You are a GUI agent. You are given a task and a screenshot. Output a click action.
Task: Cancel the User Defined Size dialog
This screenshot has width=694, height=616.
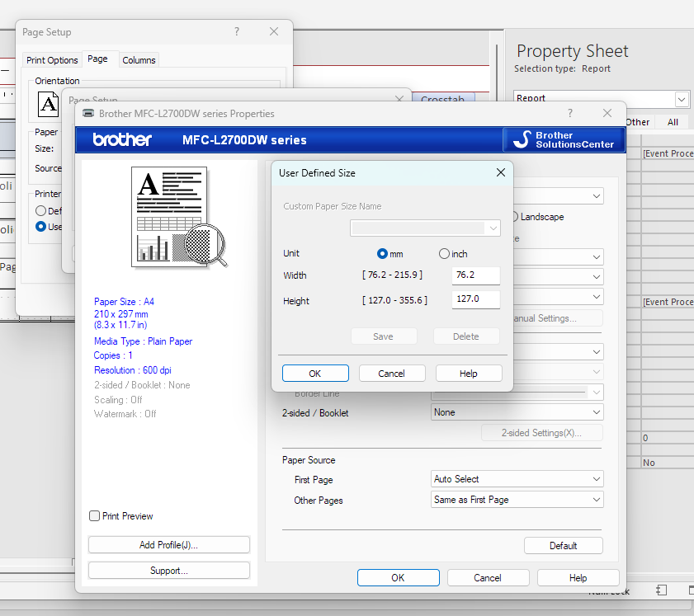pyautogui.click(x=392, y=374)
